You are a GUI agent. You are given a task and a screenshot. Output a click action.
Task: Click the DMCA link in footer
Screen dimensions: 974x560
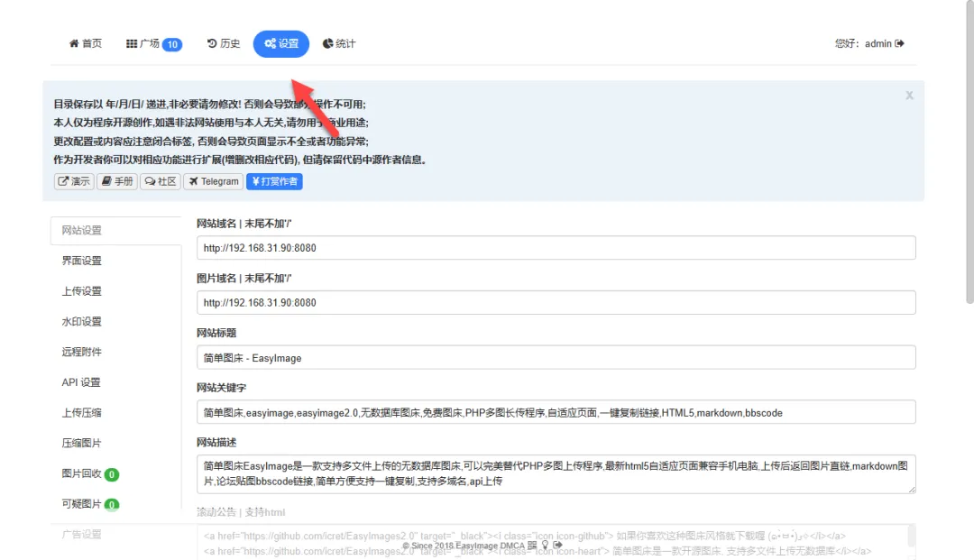point(511,546)
